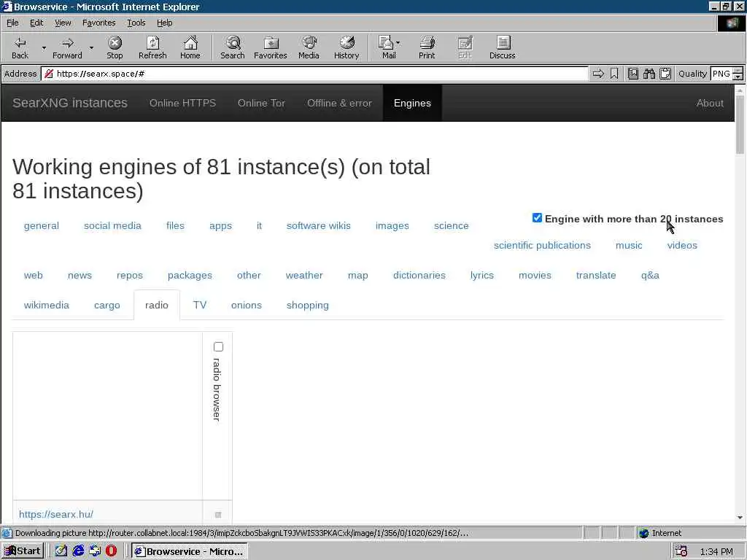Launch Opera from quick launch
747x560 pixels.
coord(111,551)
